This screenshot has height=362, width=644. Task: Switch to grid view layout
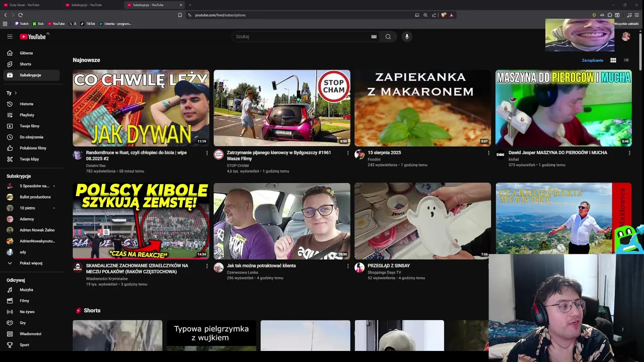pyautogui.click(x=613, y=60)
